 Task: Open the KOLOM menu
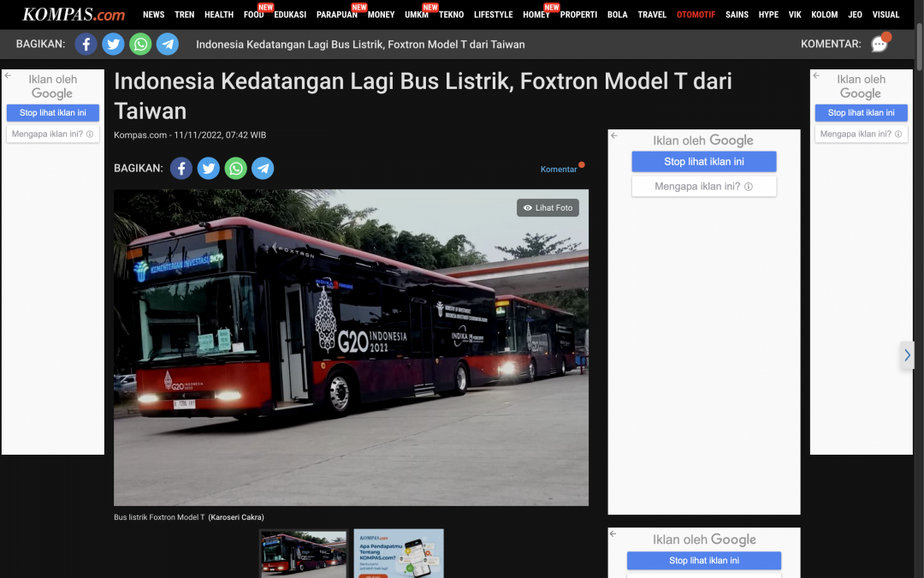pyautogui.click(x=825, y=15)
